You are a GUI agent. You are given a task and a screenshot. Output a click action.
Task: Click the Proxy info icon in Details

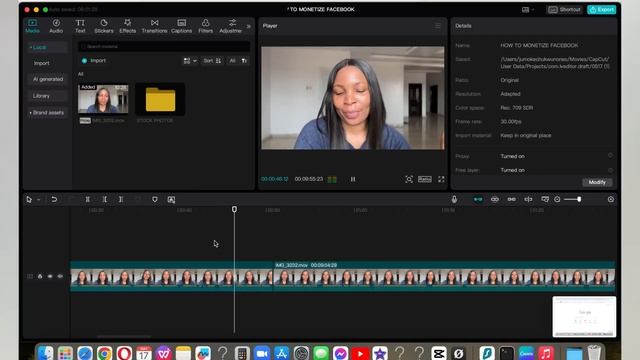point(610,156)
